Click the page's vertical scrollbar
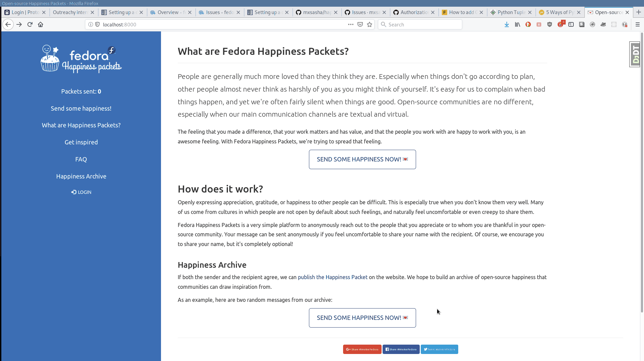644x361 pixels. tap(642, 172)
